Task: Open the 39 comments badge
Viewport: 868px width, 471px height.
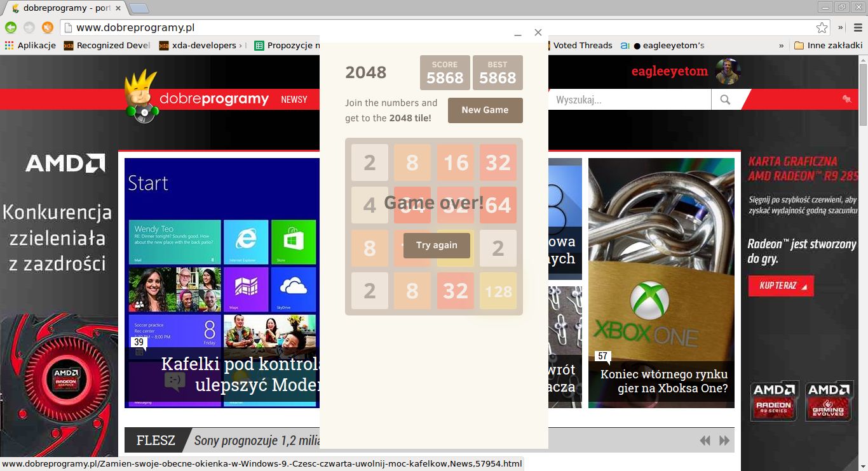Action: click(x=139, y=342)
